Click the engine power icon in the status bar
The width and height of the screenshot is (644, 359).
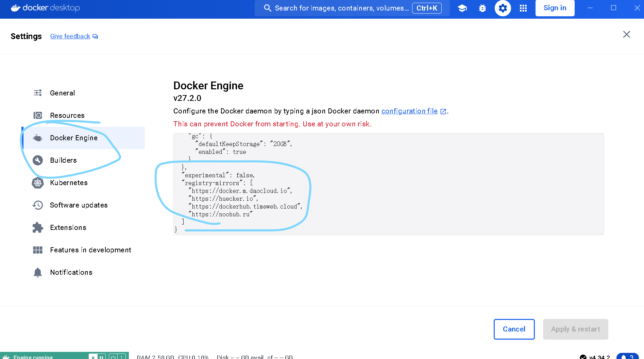coord(113,357)
